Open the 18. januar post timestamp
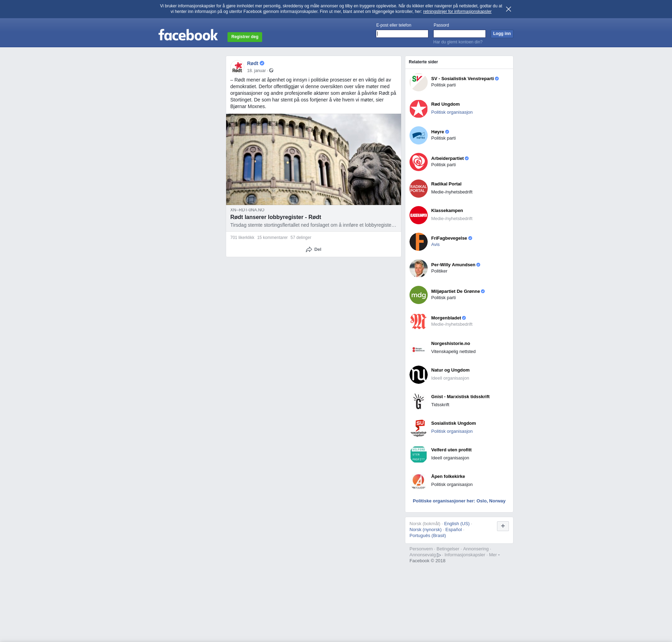The width and height of the screenshot is (672, 642). 256,71
